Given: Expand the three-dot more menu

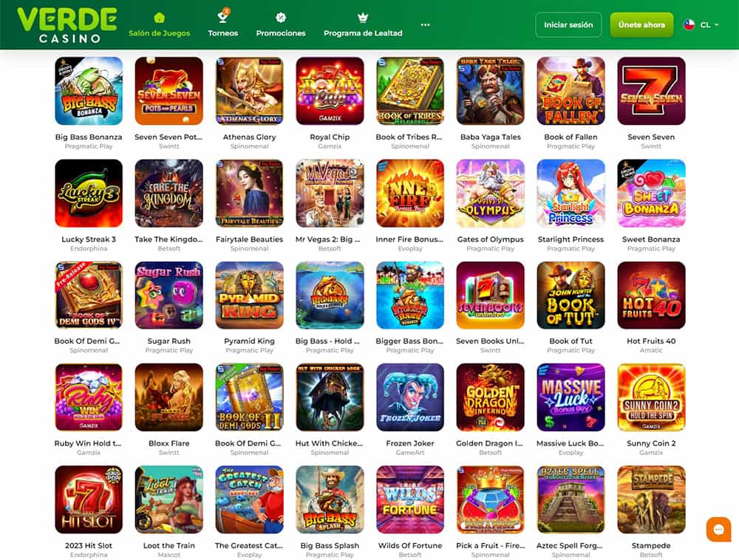Looking at the screenshot, I should coord(425,25).
